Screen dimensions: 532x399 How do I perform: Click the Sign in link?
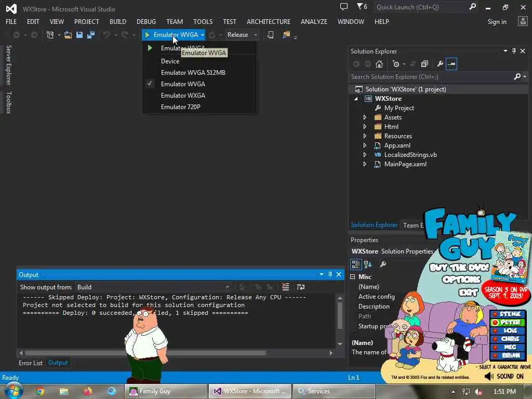click(497, 22)
